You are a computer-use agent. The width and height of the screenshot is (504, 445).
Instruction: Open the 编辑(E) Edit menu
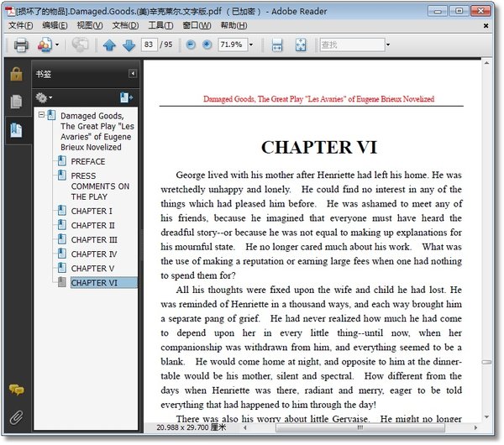tap(55, 25)
